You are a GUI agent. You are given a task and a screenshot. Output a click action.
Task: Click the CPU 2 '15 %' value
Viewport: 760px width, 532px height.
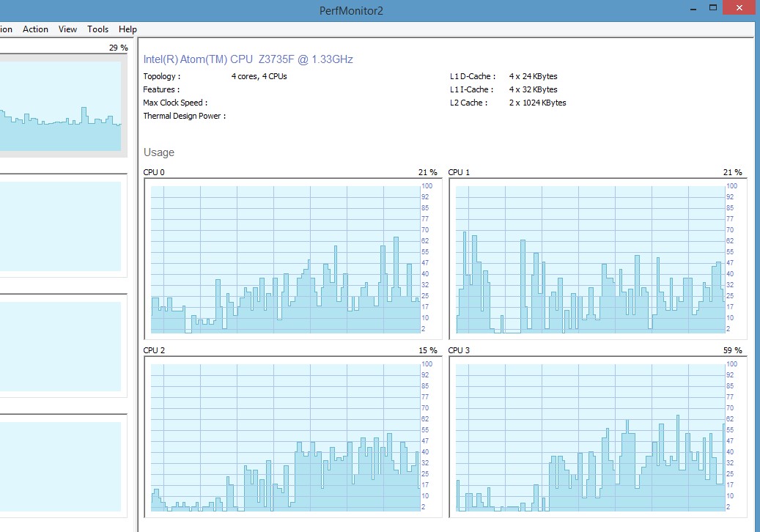(427, 350)
